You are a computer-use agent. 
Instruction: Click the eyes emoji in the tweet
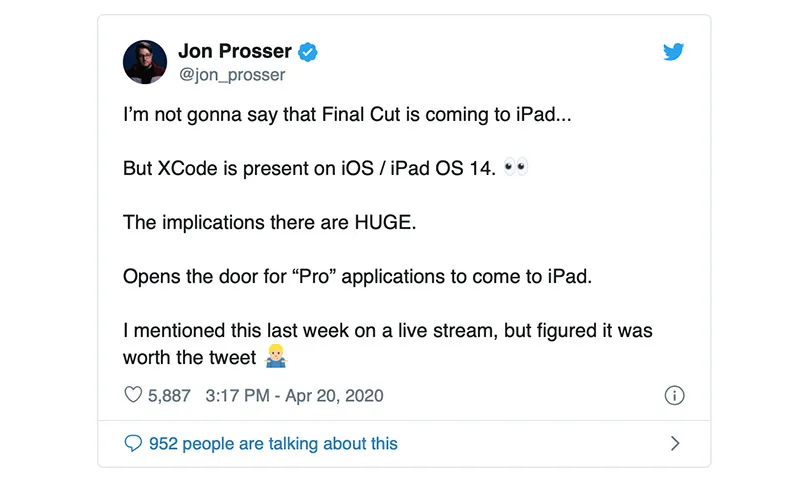click(516, 167)
